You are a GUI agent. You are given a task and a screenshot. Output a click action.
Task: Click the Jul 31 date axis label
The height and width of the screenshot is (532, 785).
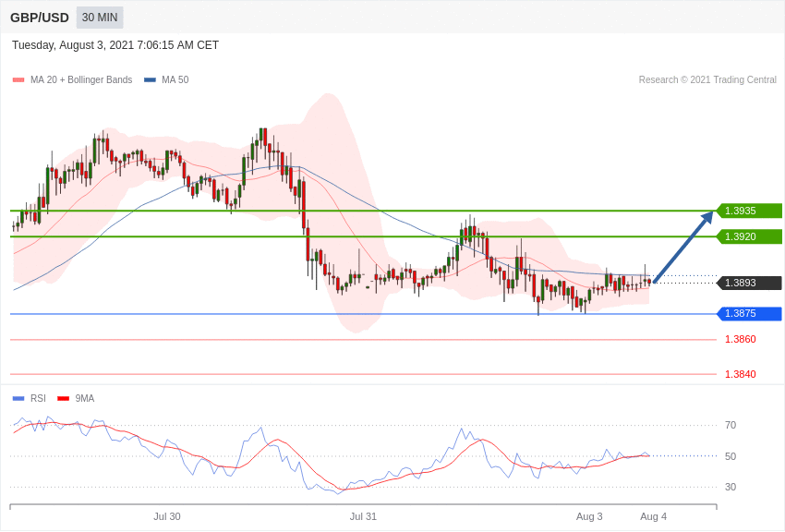(x=363, y=516)
